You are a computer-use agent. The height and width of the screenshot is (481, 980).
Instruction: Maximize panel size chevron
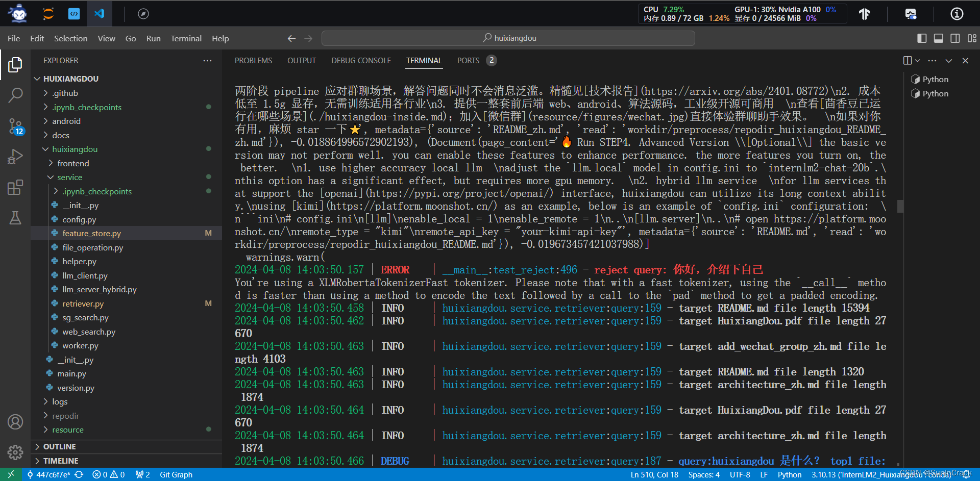[949, 60]
